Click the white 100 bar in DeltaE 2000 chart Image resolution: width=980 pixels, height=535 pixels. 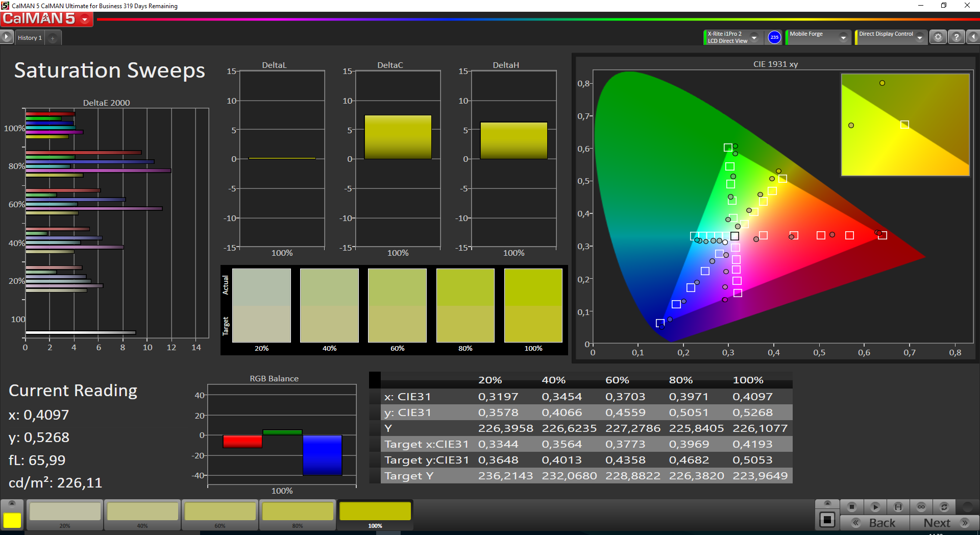coord(81,332)
